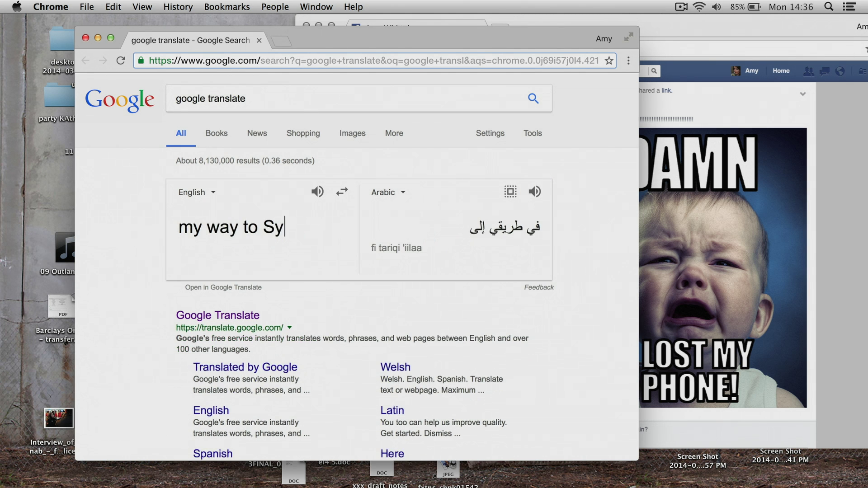868x488 pixels.
Task: Click the Facebook Home link
Action: pos(781,71)
